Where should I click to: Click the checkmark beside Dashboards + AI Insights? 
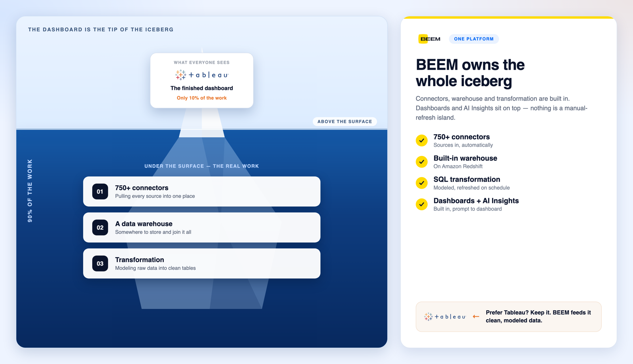pyautogui.click(x=422, y=204)
